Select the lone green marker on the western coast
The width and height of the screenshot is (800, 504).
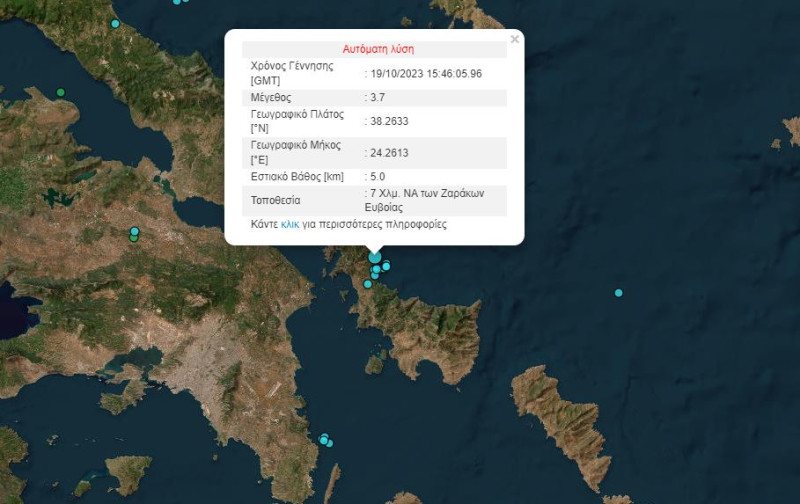[60, 93]
